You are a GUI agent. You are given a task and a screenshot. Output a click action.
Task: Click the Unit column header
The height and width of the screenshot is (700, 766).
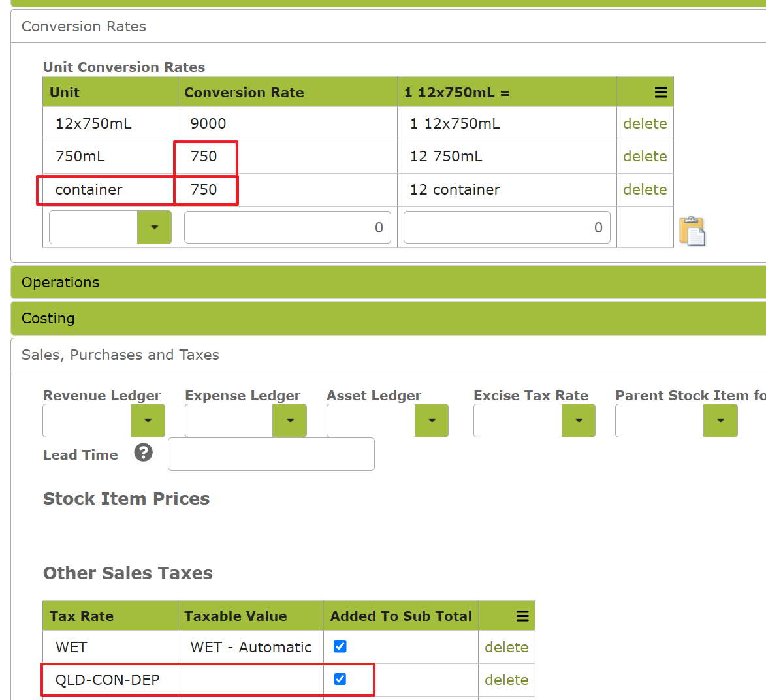110,92
